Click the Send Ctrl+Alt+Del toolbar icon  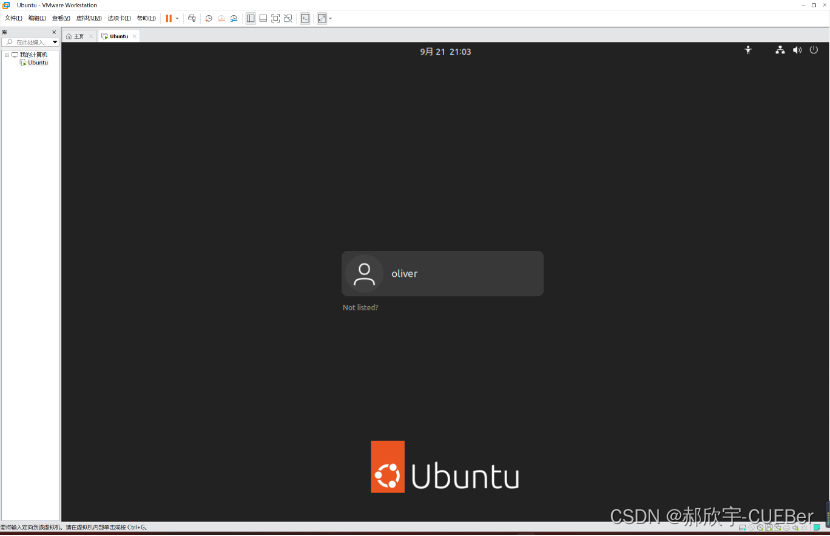pyautogui.click(x=192, y=19)
